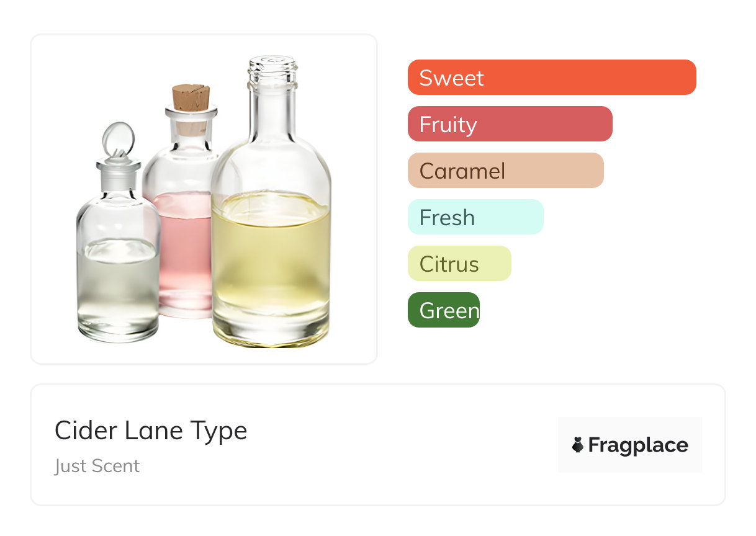Click the Fruity accord bar
This screenshot has height=536, width=756.
tap(510, 124)
